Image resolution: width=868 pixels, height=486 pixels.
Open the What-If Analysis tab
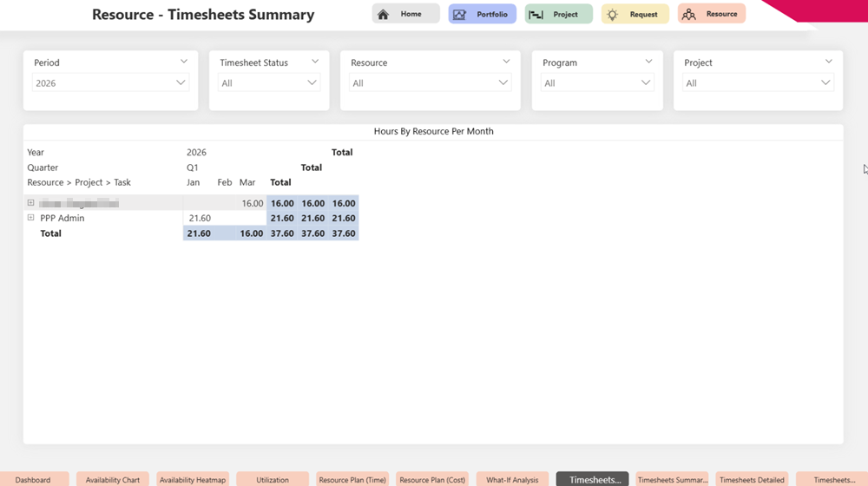pos(512,479)
